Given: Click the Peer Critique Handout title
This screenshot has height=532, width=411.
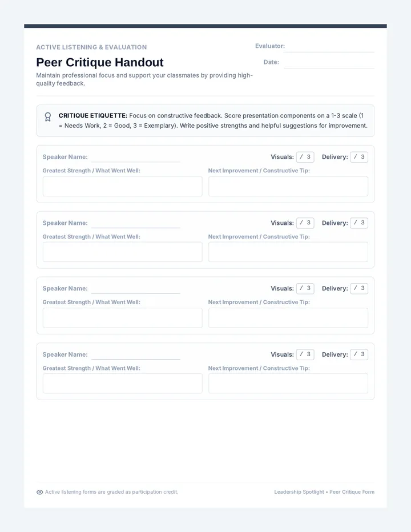Looking at the screenshot, I should click(x=100, y=62).
